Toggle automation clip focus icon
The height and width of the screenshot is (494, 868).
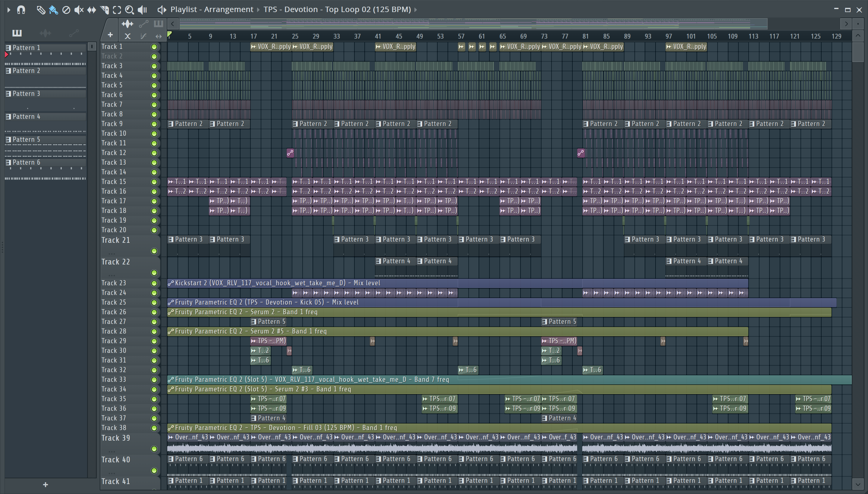(143, 24)
